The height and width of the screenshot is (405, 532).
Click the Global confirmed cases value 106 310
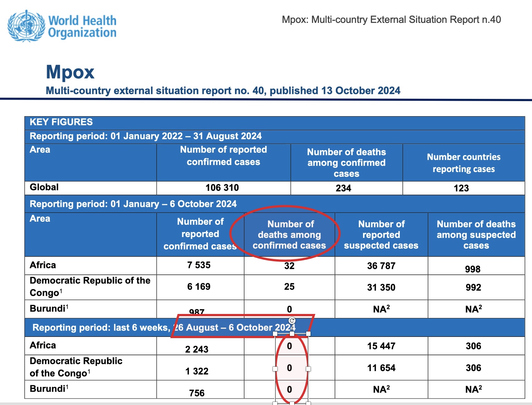coord(222,188)
